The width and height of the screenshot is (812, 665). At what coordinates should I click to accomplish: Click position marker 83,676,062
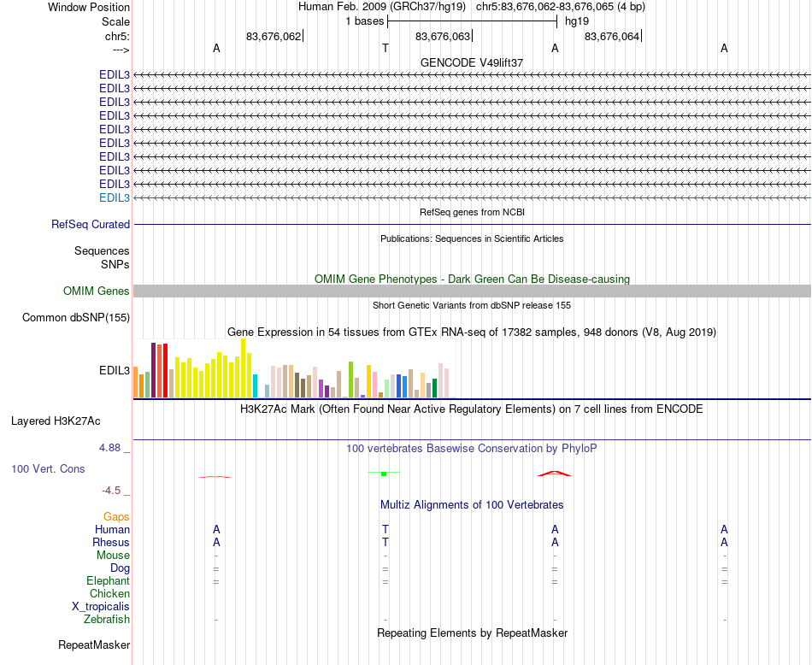(274, 36)
